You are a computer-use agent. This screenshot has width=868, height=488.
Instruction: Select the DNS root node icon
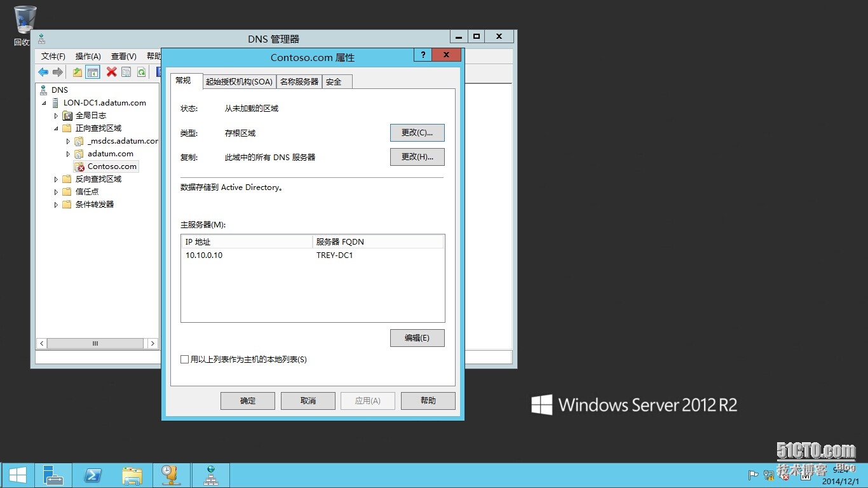[x=43, y=90]
